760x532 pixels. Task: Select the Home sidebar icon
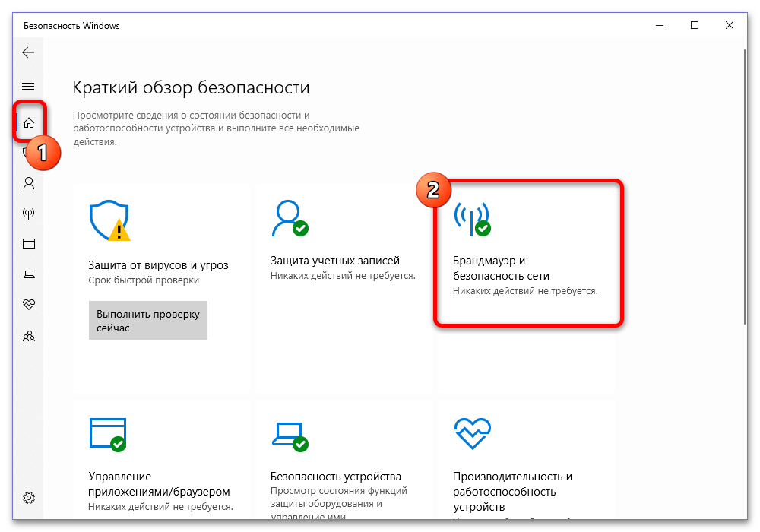(x=29, y=122)
